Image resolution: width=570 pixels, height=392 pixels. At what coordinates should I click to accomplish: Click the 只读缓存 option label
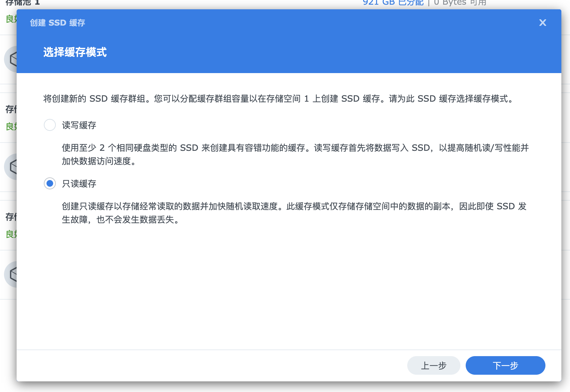79,184
